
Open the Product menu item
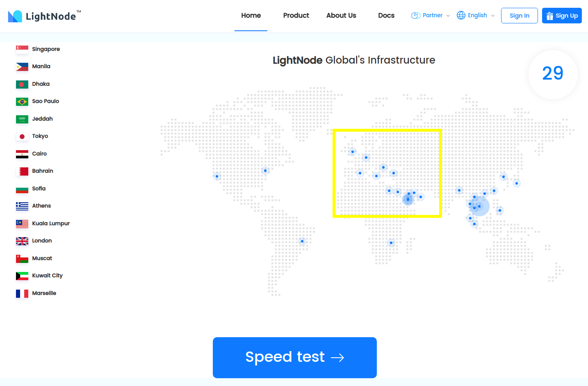click(x=296, y=15)
